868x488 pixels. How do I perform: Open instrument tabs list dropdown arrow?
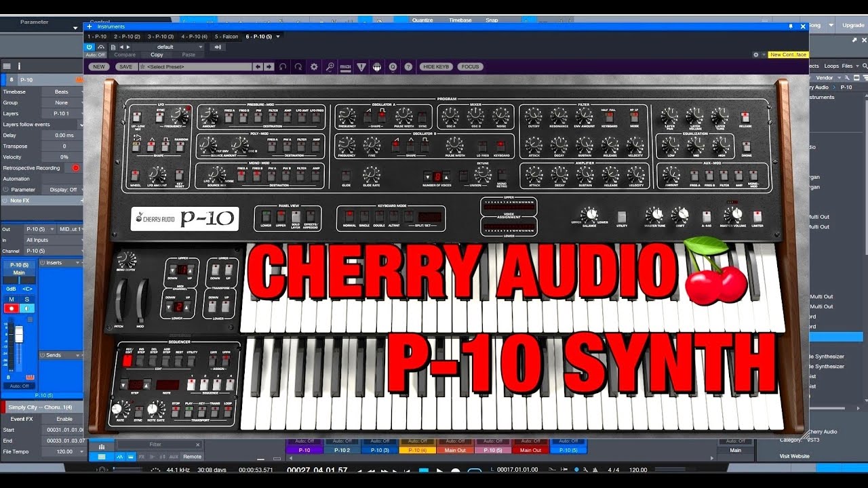click(278, 37)
